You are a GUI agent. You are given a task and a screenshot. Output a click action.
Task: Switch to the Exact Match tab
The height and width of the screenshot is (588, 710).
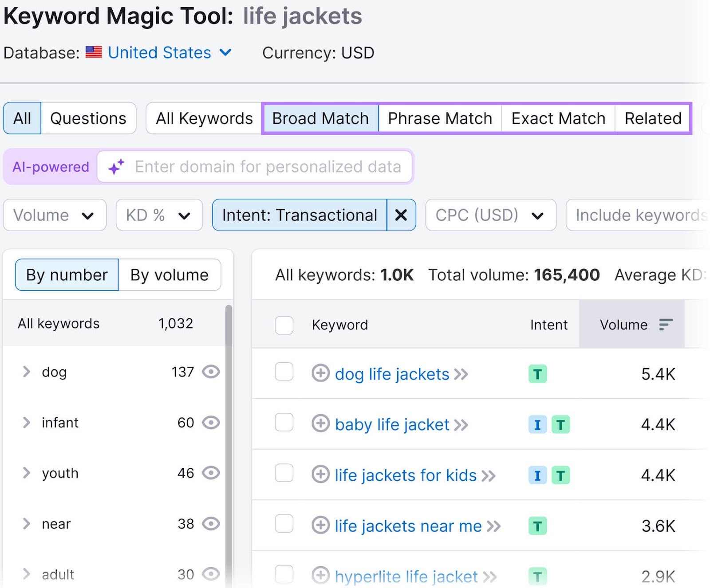click(x=557, y=118)
